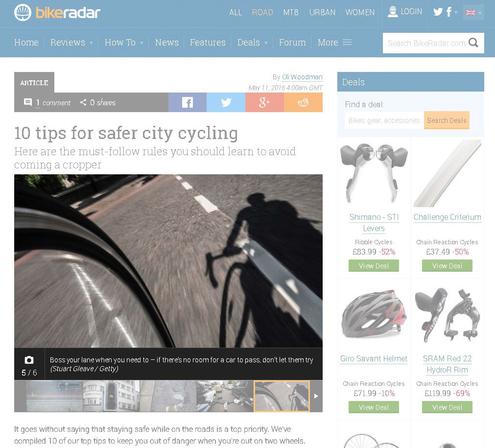Open the UK flag region dropdown
The image size is (495, 448).
(473, 13)
